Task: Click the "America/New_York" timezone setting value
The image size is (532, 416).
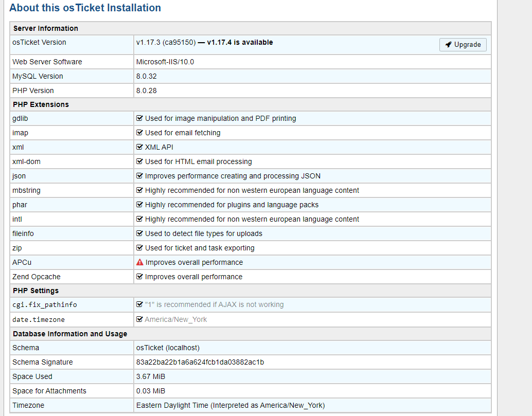Action: point(176,319)
